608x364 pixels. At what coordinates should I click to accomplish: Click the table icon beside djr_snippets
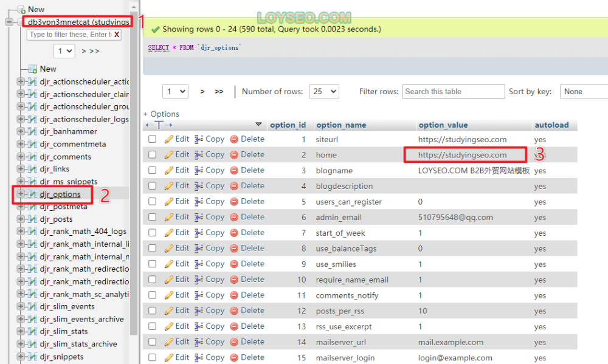[x=33, y=357]
